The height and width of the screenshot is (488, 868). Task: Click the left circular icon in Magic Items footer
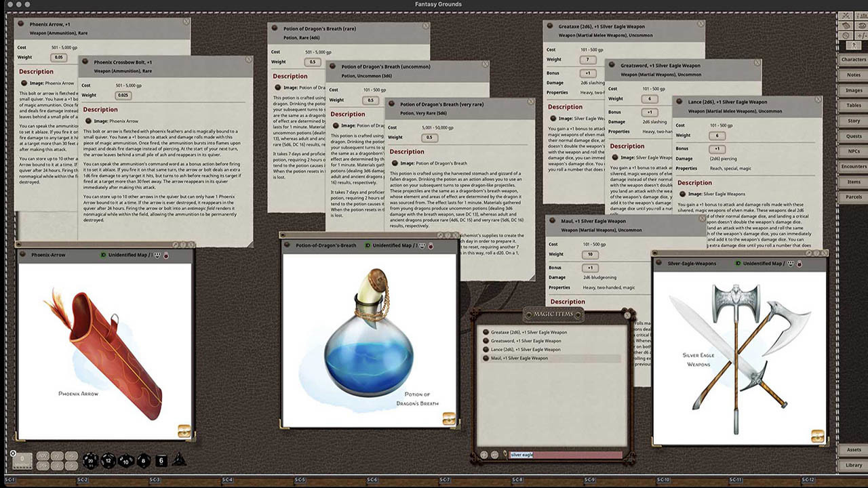(484, 454)
